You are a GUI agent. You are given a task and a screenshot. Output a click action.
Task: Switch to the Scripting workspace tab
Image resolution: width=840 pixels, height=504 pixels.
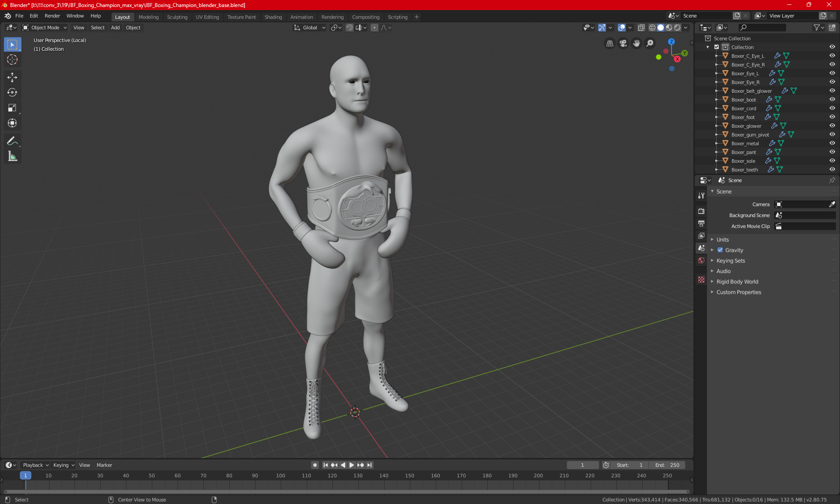pos(397,17)
